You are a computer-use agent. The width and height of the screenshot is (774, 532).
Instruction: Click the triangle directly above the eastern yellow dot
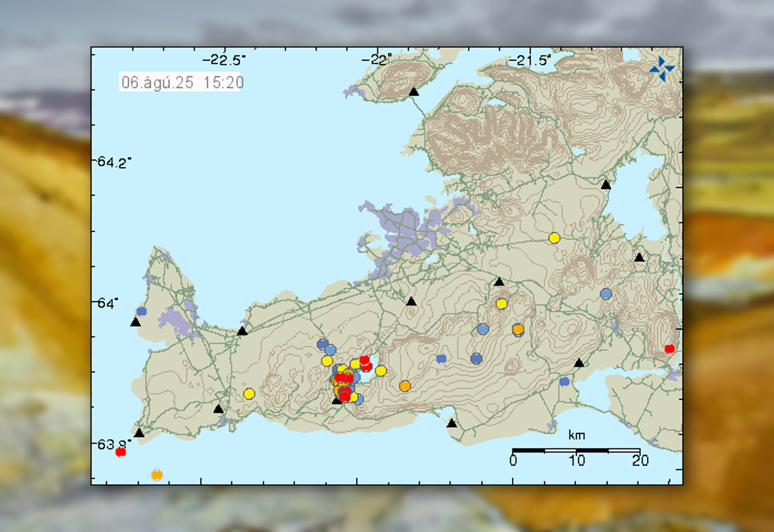coord(499,281)
